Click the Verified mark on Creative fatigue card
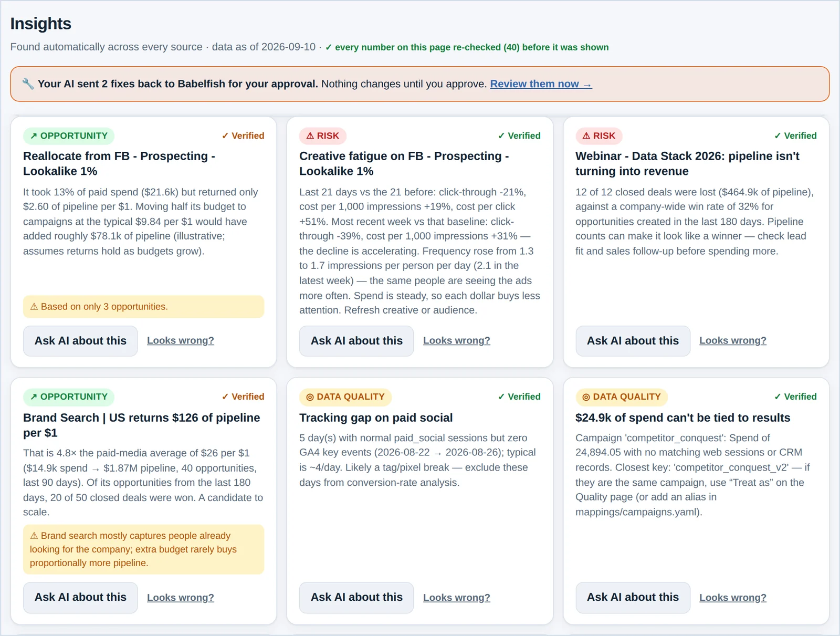The image size is (840, 636). click(x=519, y=135)
